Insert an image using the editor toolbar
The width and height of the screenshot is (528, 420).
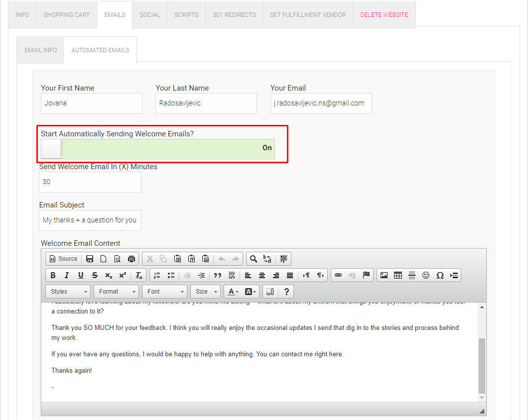click(x=384, y=275)
